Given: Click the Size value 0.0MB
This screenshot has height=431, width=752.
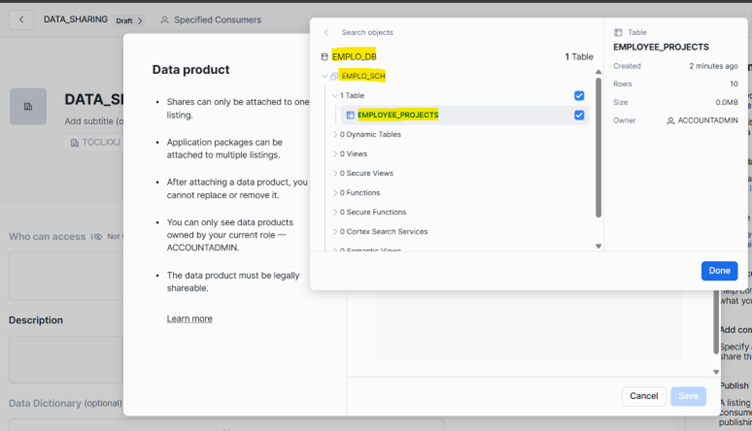Looking at the screenshot, I should 727,103.
